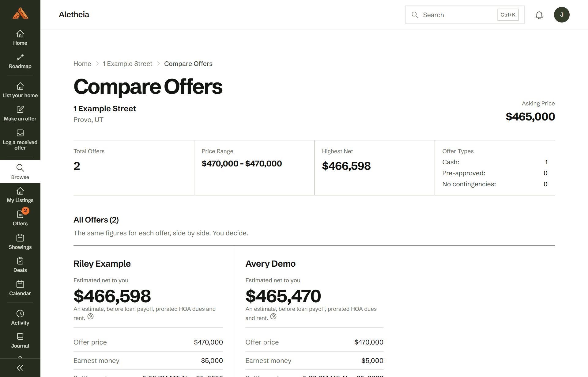
Task: Click the $465,470 estimated net for Avery
Action: (x=283, y=296)
